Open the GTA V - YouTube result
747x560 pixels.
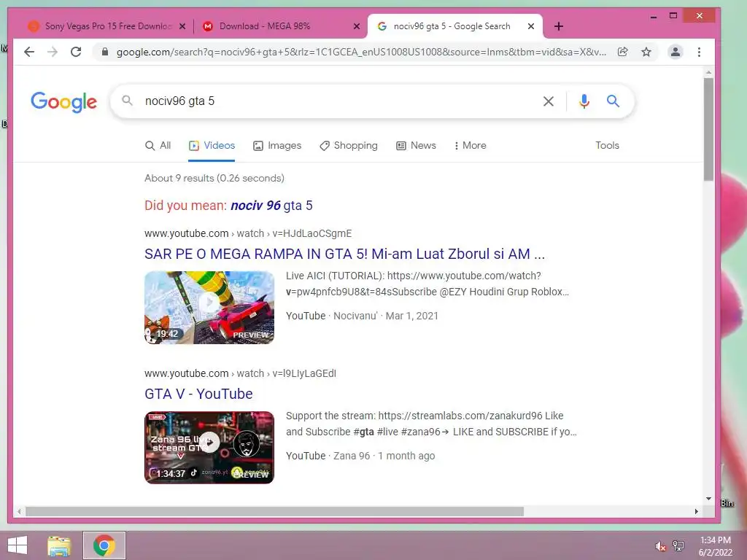[x=198, y=394]
